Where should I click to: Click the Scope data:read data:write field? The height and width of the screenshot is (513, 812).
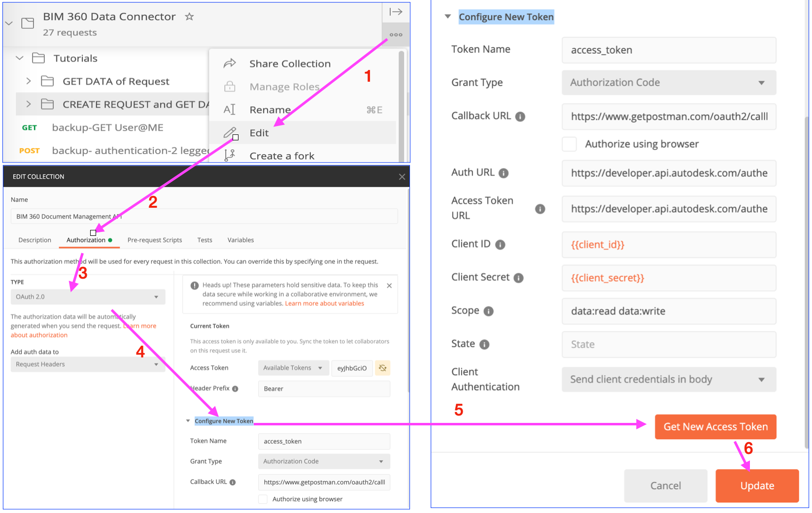pos(669,311)
